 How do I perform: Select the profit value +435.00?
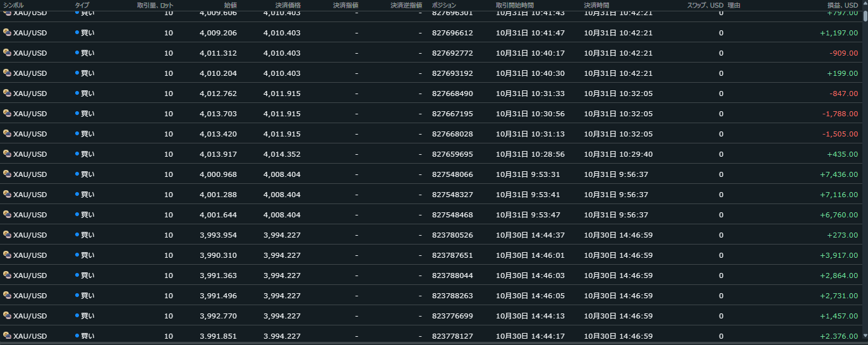click(843, 154)
